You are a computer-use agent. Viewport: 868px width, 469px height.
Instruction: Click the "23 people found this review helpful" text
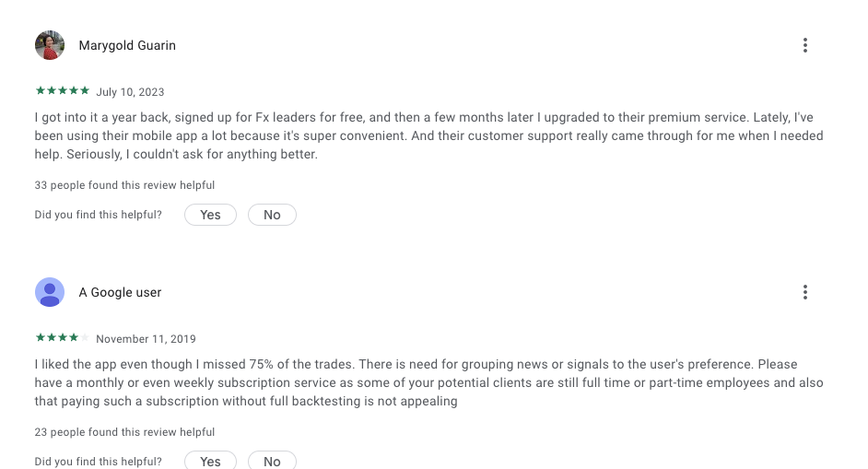pos(124,432)
